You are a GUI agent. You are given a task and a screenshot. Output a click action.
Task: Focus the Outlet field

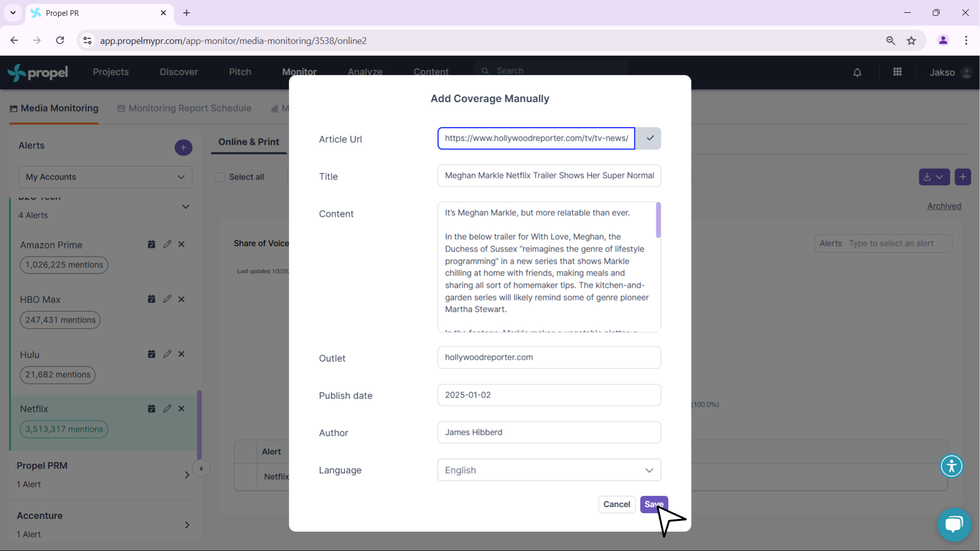pos(549,357)
